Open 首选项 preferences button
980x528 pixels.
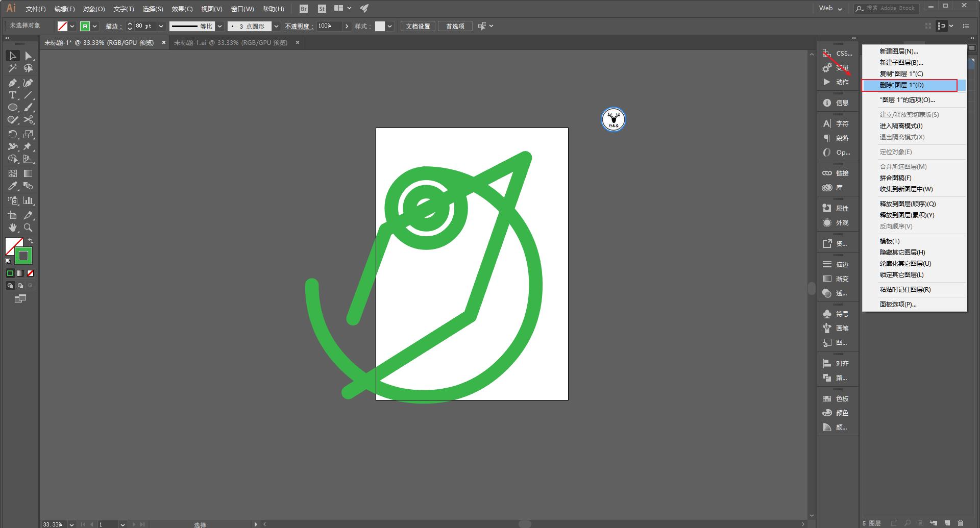coord(455,26)
